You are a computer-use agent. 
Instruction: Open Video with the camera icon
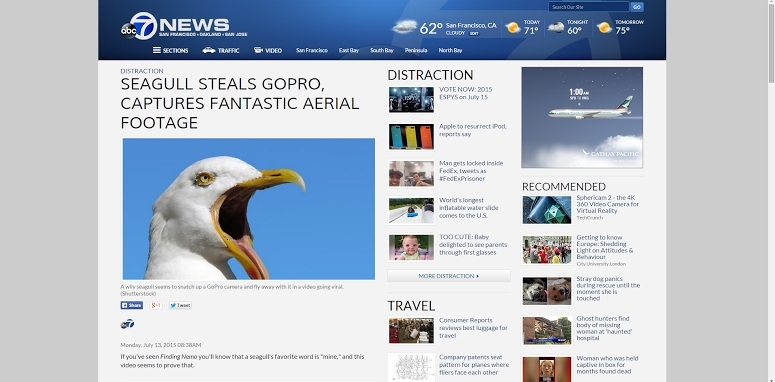[x=267, y=50]
